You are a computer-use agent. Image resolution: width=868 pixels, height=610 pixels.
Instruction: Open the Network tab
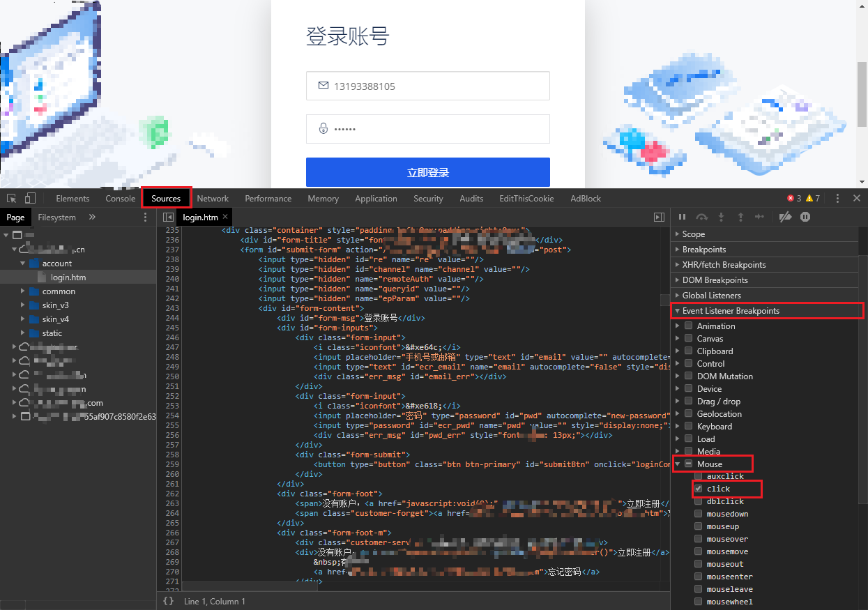click(213, 199)
